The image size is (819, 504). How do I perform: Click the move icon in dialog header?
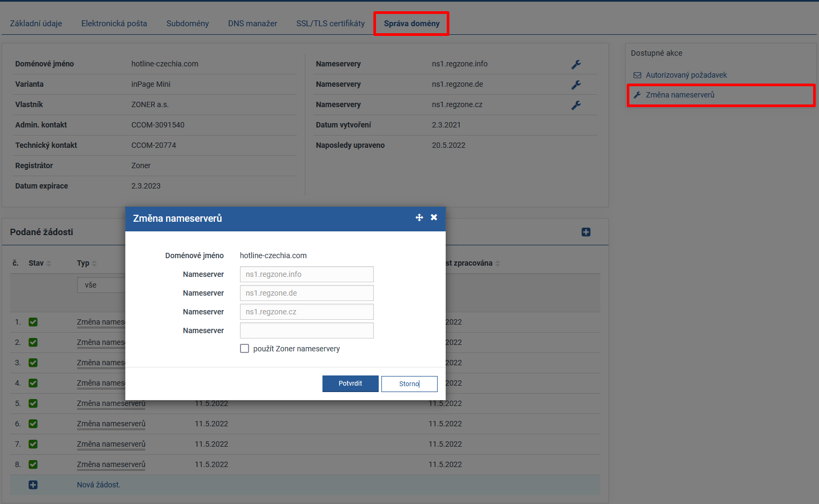click(419, 217)
